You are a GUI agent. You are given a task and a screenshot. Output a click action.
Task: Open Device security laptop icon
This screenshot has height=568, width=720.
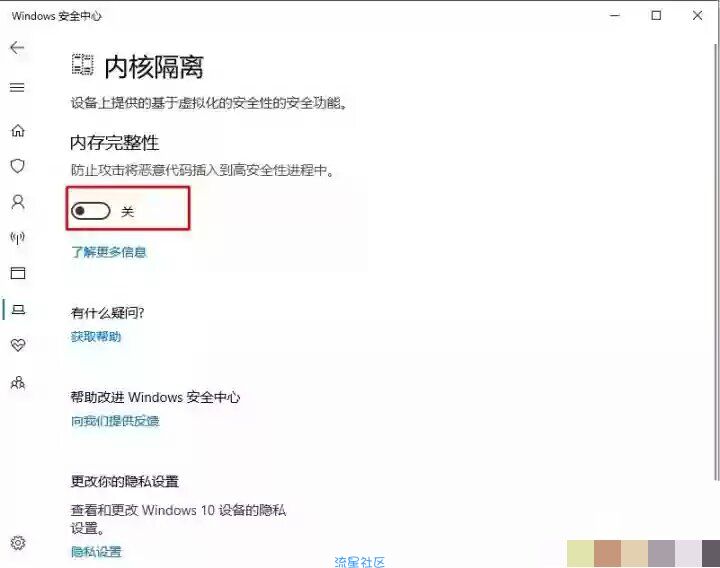(x=18, y=309)
